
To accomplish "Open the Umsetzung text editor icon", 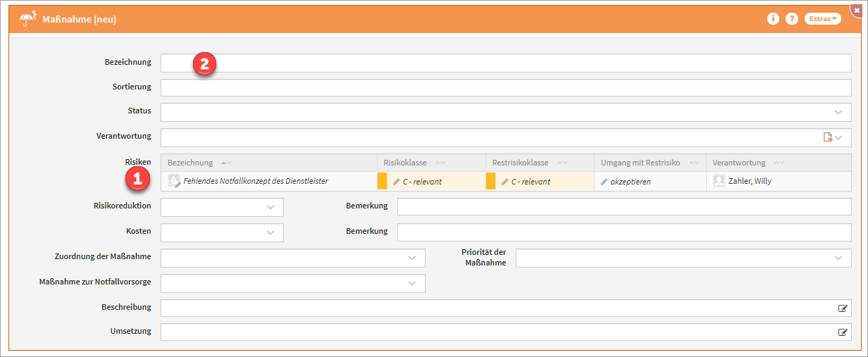I will [842, 332].
